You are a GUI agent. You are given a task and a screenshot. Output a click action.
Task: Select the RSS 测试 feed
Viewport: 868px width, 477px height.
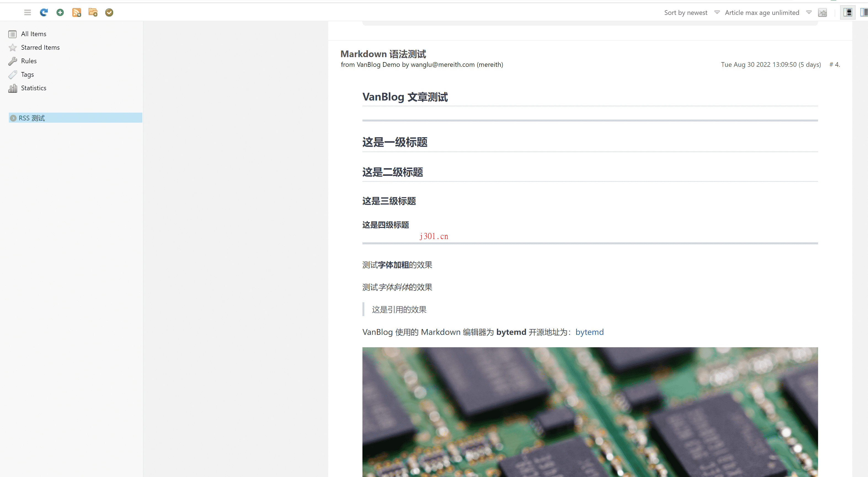coord(76,118)
